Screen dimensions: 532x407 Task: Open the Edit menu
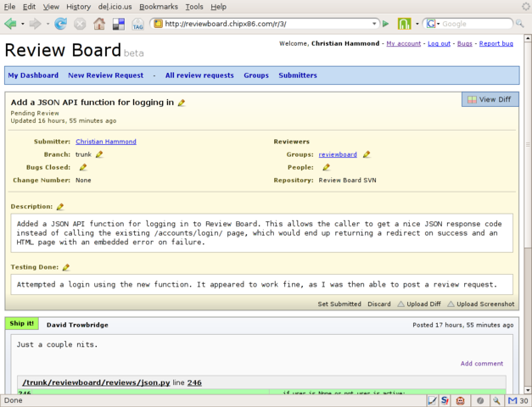tap(29, 7)
